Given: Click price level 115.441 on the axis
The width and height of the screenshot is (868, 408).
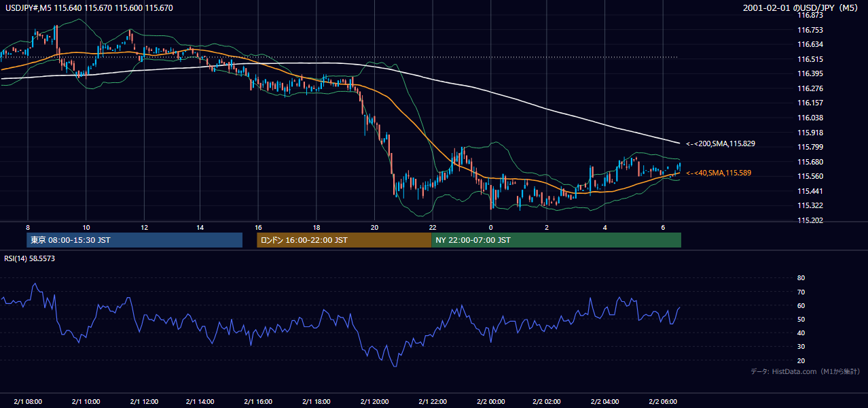Looking at the screenshot, I should pos(810,191).
